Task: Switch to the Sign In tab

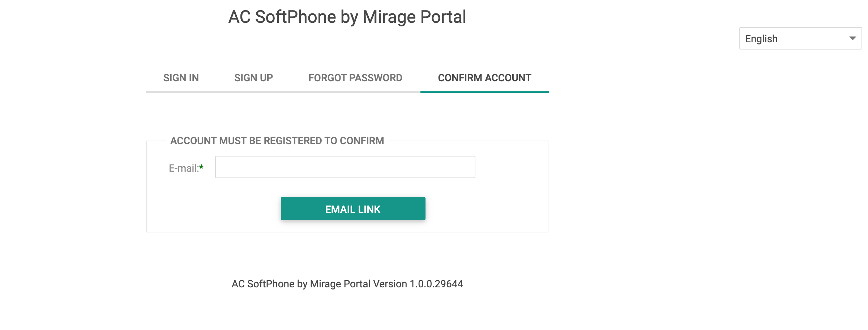Action: pyautogui.click(x=181, y=78)
